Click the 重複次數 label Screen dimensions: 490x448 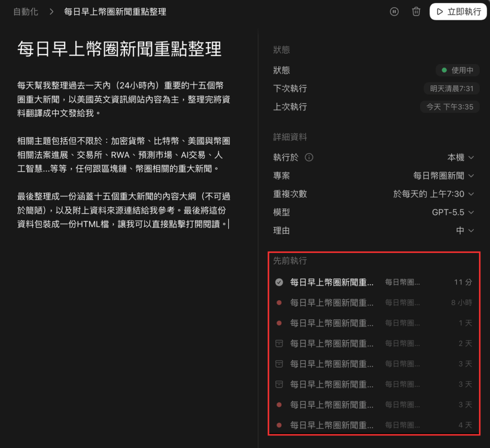(x=290, y=194)
